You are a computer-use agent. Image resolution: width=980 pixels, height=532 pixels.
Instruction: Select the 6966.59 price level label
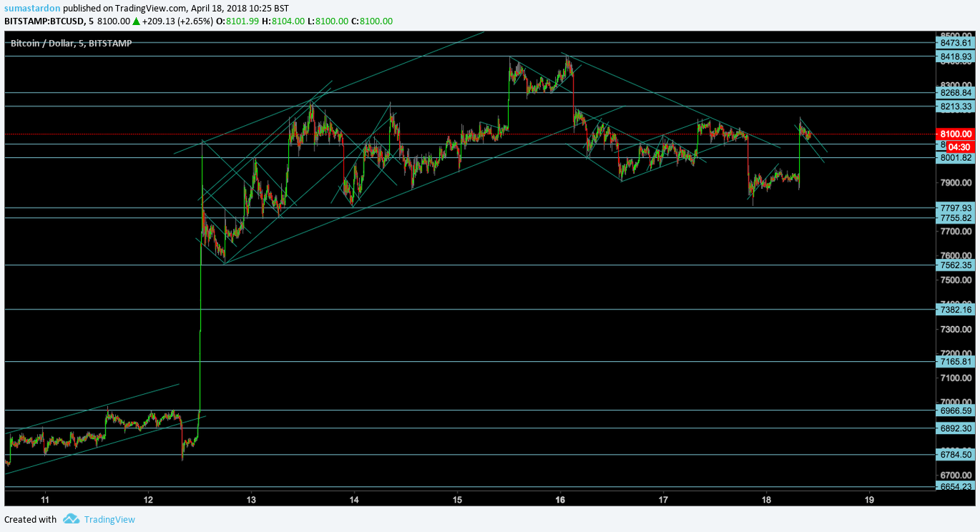click(956, 410)
